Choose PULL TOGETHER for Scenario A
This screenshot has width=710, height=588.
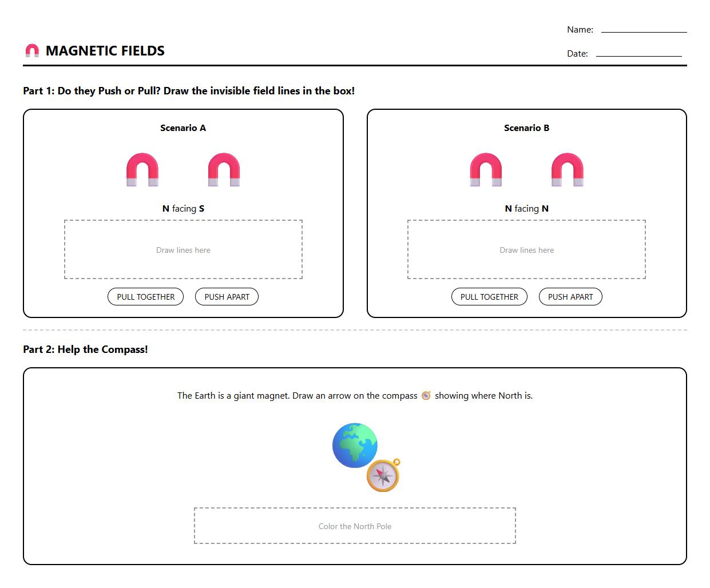(x=145, y=296)
